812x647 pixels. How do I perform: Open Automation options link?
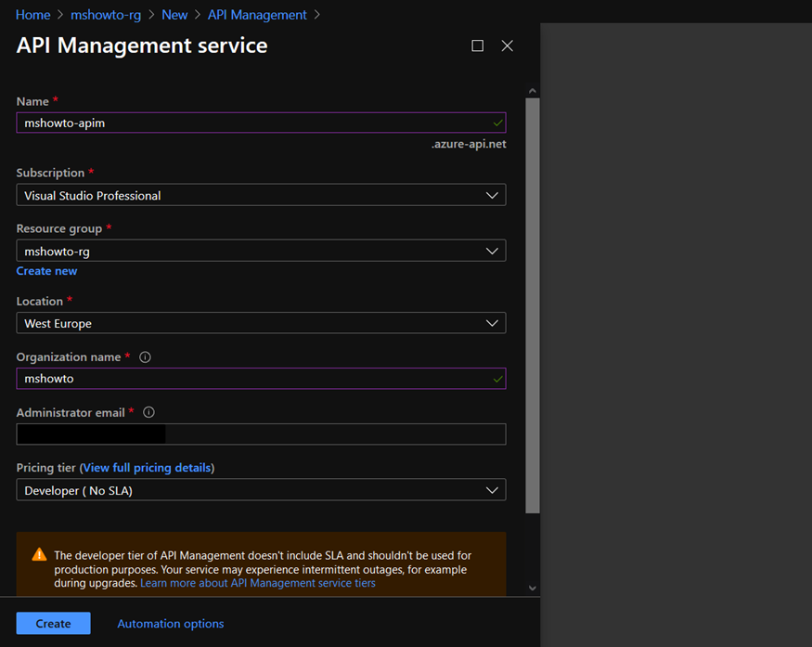point(171,624)
